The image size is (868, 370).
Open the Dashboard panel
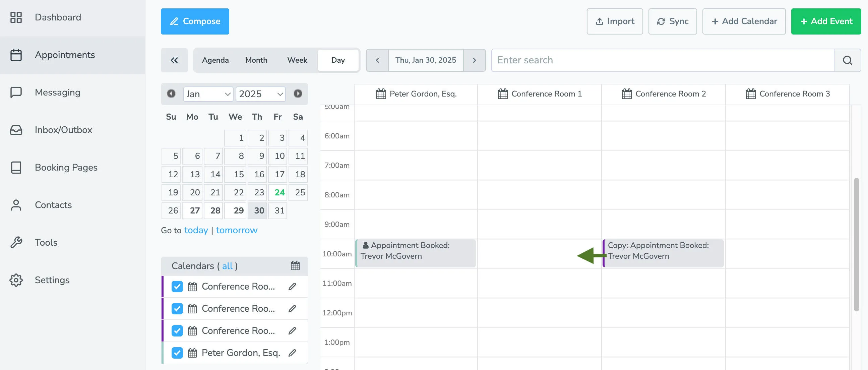click(58, 17)
